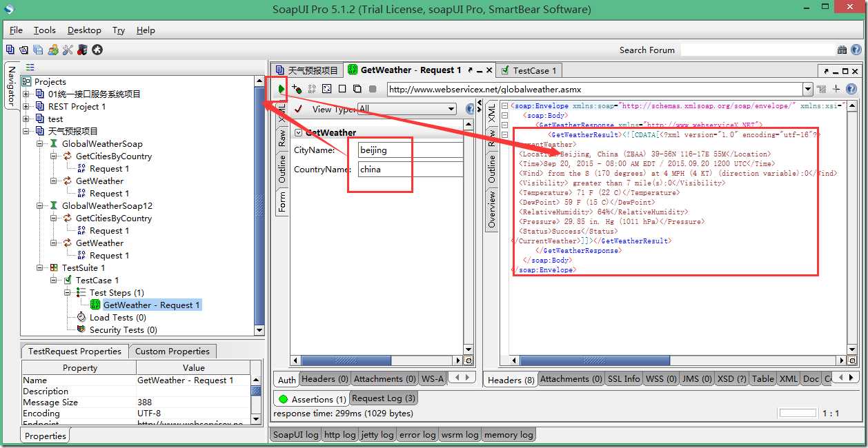Open the Custom Properties tab

click(172, 351)
